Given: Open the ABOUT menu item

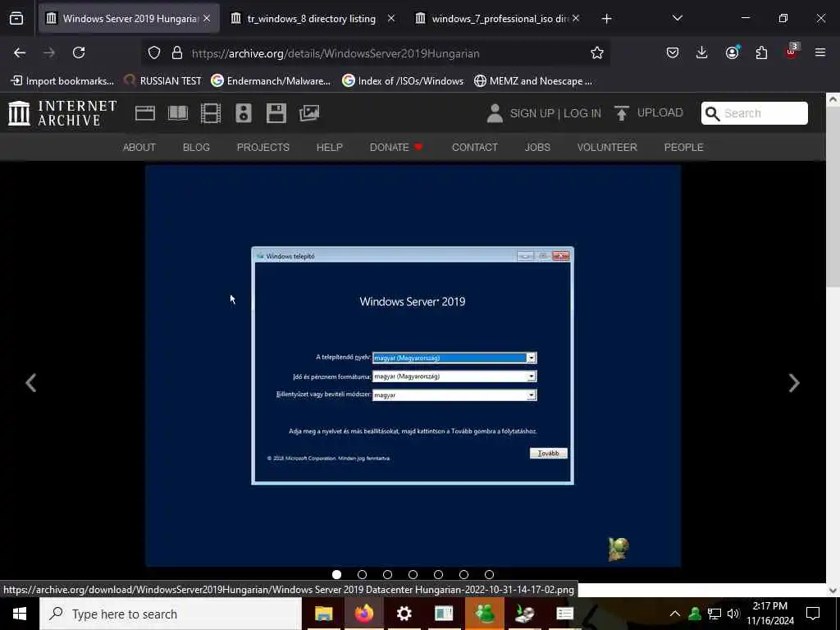Looking at the screenshot, I should click(x=139, y=148).
